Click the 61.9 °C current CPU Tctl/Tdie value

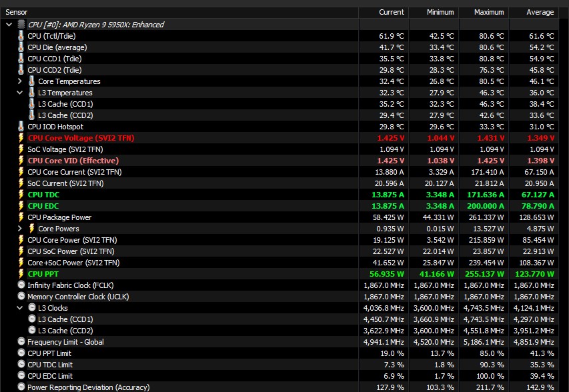391,36
